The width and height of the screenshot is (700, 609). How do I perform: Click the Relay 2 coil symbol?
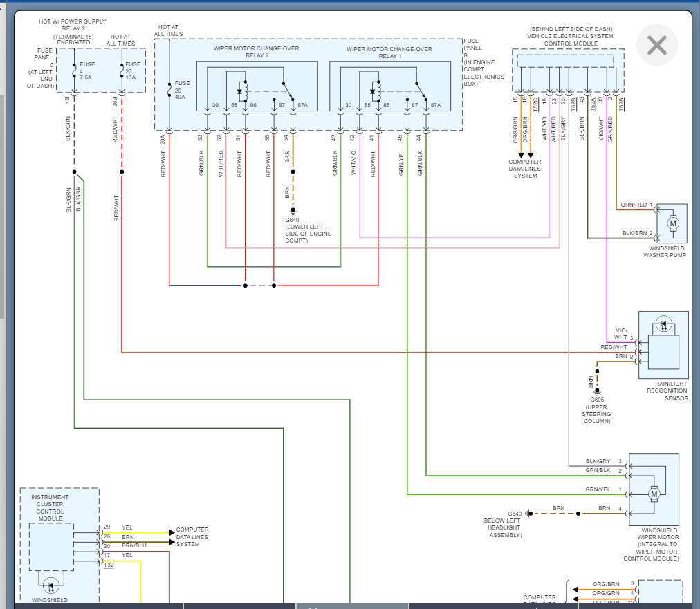pos(242,91)
